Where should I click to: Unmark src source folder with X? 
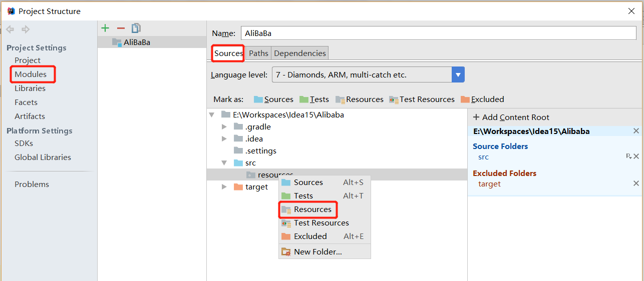[636, 156]
